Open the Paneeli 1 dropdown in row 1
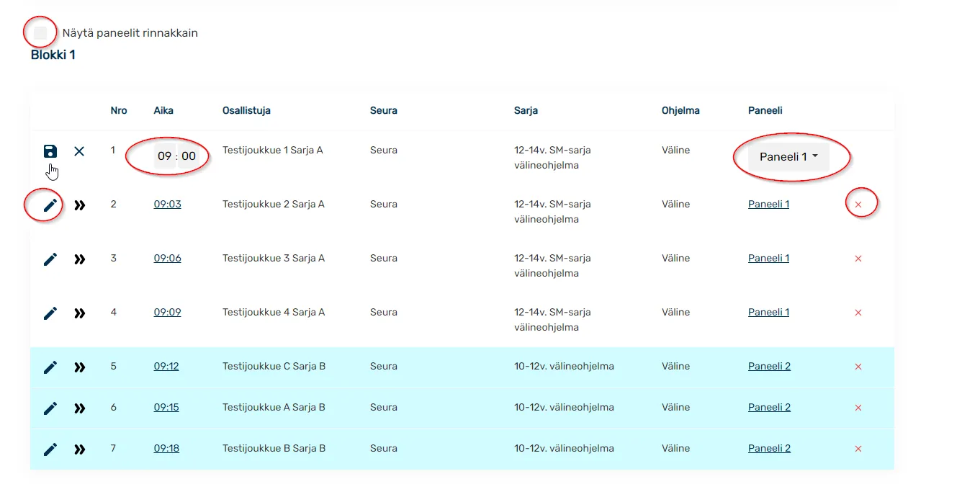 pyautogui.click(x=788, y=156)
